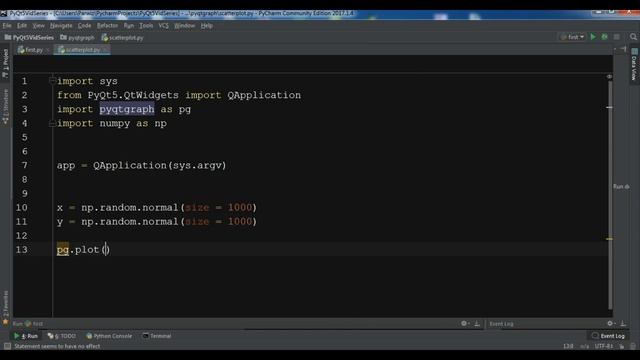640x360 pixels.
Task: Click scatterplot.py breadcrumb in navigation bar
Action: point(122,38)
